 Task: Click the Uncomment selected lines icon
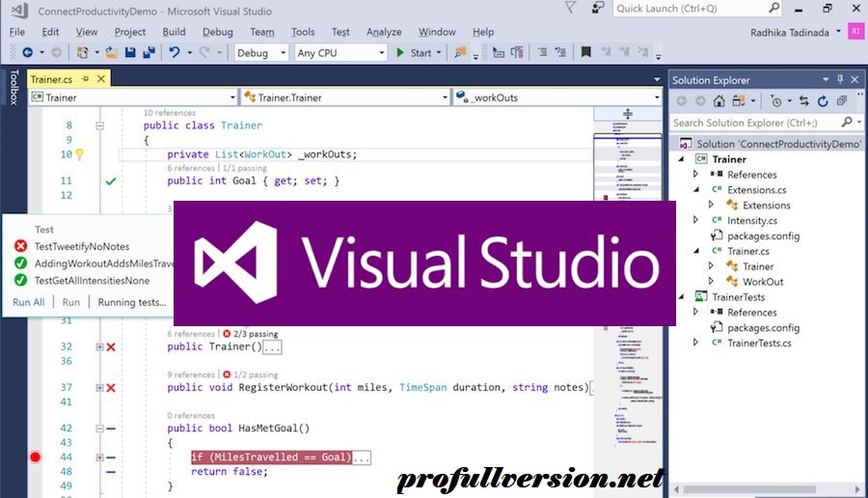pos(560,53)
